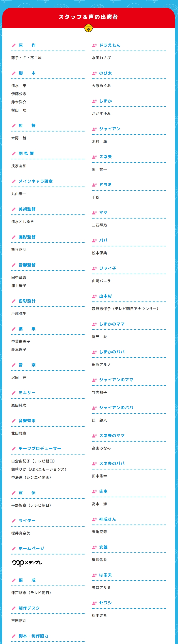The image size is (178, 644).
Task: Click the pencil icon beside ホームページ
Action: [14, 549]
